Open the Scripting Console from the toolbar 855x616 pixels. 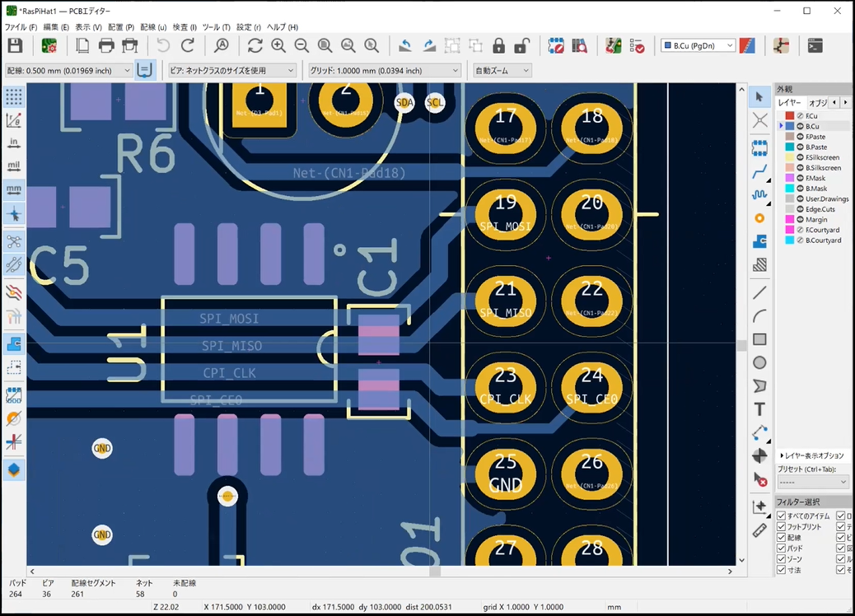[815, 46]
